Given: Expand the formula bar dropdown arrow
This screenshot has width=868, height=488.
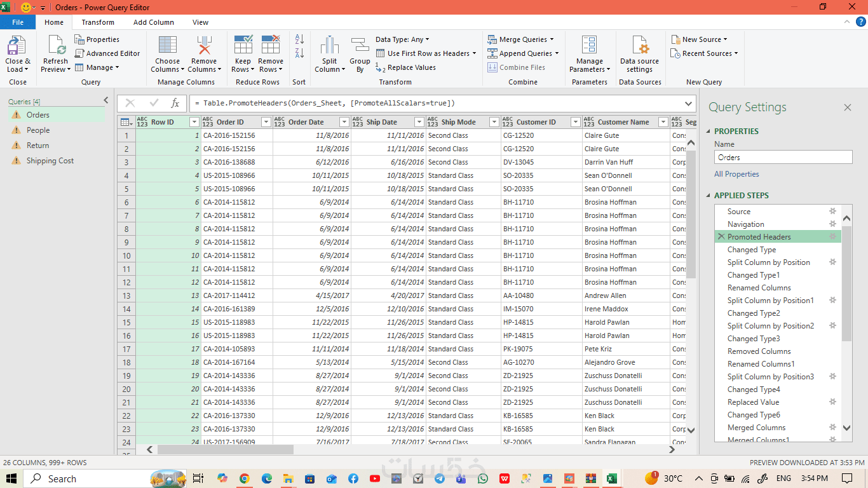Looking at the screenshot, I should 689,103.
